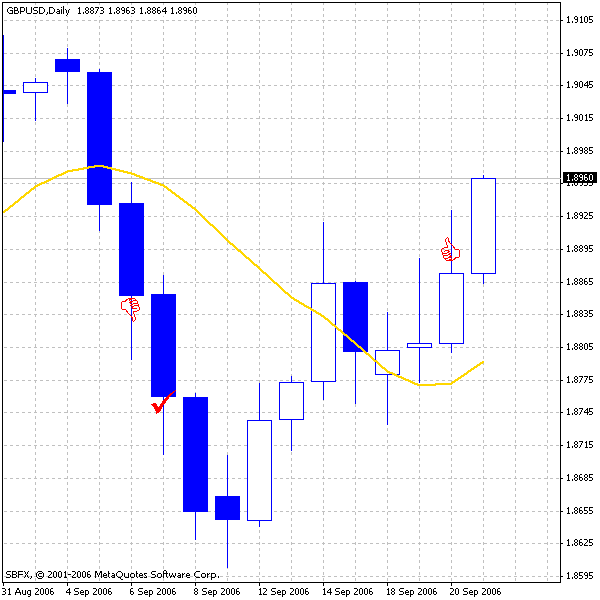Click the 1.8625 price scale label

point(580,543)
